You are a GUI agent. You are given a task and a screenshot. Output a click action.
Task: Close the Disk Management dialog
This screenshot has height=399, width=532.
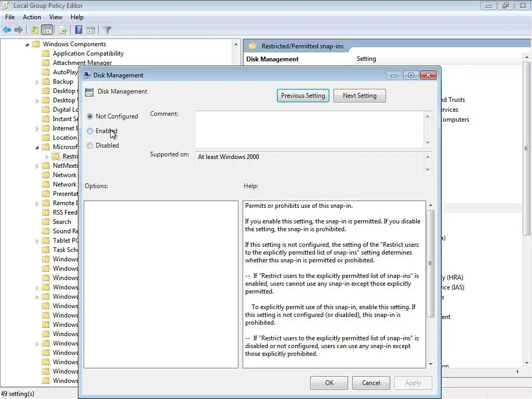point(428,75)
